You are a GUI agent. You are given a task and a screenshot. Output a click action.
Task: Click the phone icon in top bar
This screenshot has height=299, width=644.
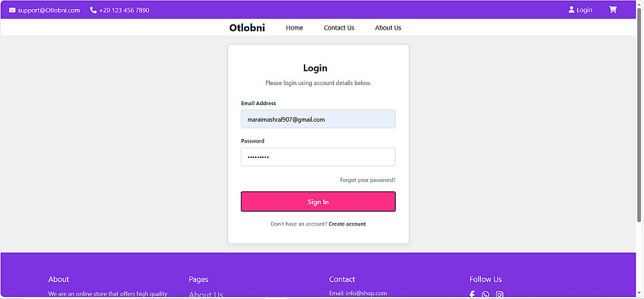[93, 10]
